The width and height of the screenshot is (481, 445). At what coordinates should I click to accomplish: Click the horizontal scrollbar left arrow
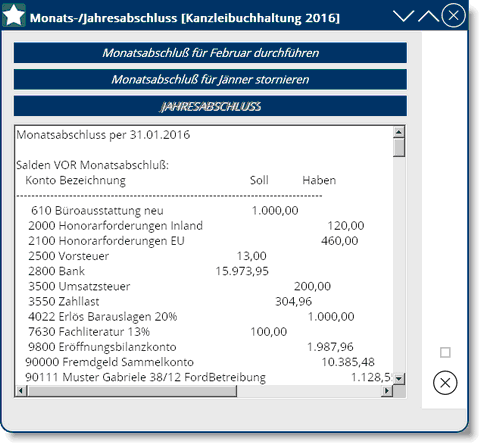21,390
